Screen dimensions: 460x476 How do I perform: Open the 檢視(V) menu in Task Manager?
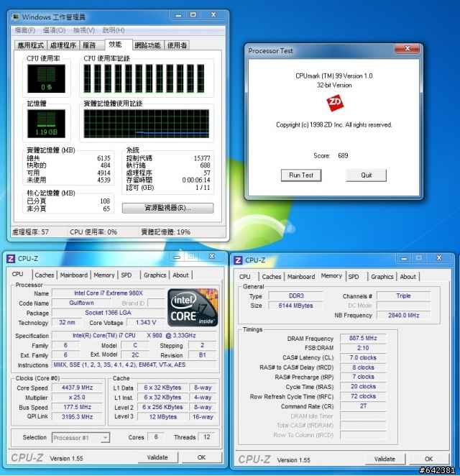click(84, 30)
